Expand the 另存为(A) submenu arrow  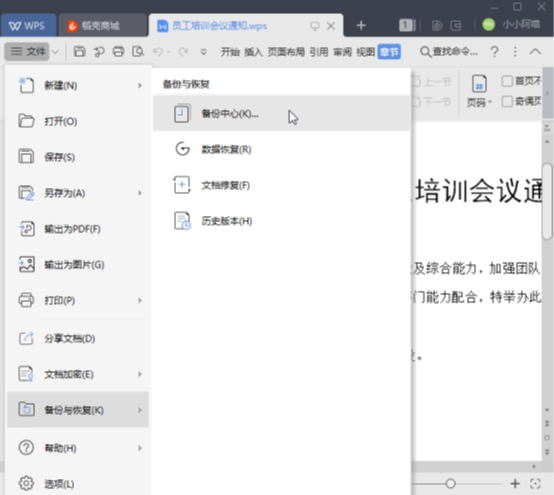click(x=140, y=193)
